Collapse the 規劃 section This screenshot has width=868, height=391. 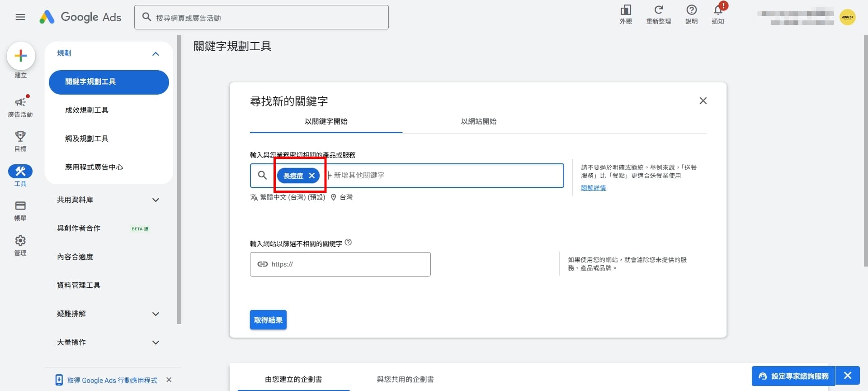point(156,54)
